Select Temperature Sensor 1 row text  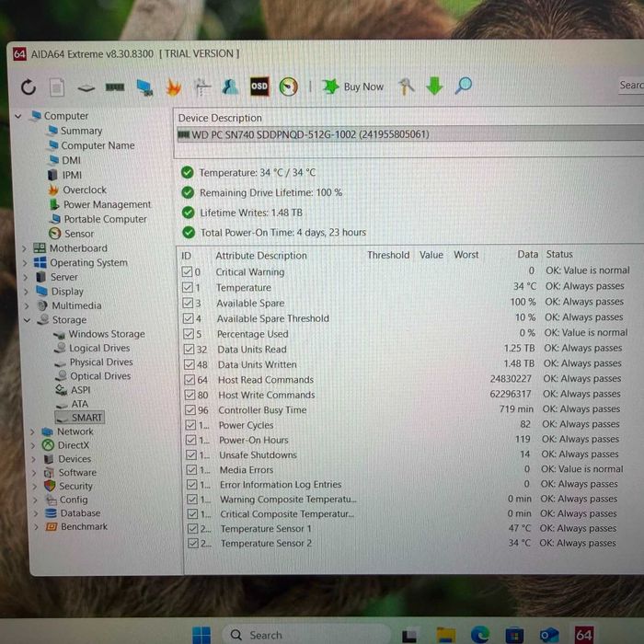266,529
